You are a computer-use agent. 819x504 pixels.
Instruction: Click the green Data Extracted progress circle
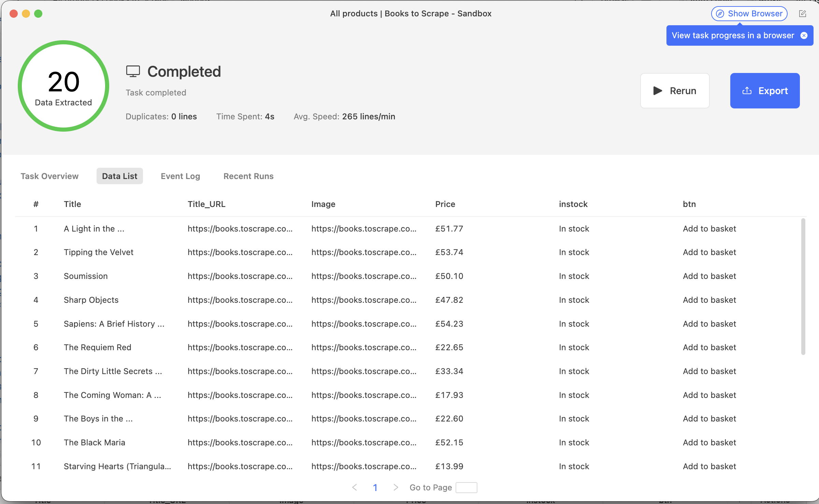click(63, 86)
